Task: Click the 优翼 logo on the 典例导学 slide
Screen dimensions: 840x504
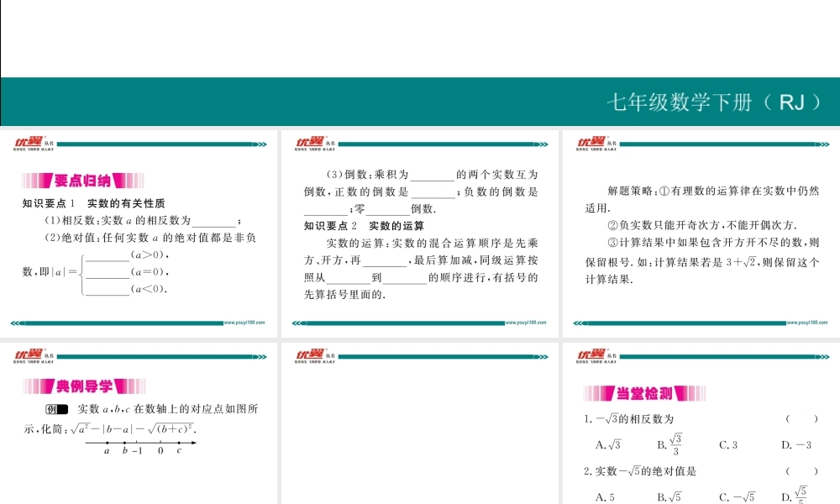Action: 29,356
